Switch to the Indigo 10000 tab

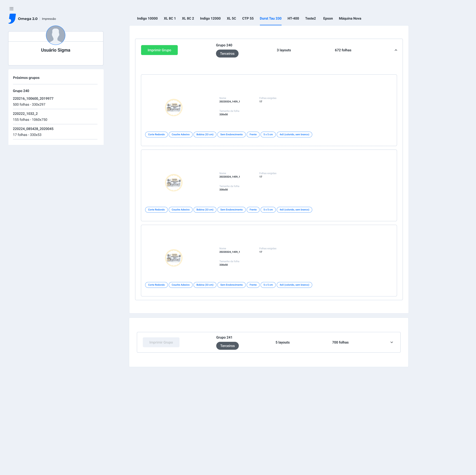point(147,18)
